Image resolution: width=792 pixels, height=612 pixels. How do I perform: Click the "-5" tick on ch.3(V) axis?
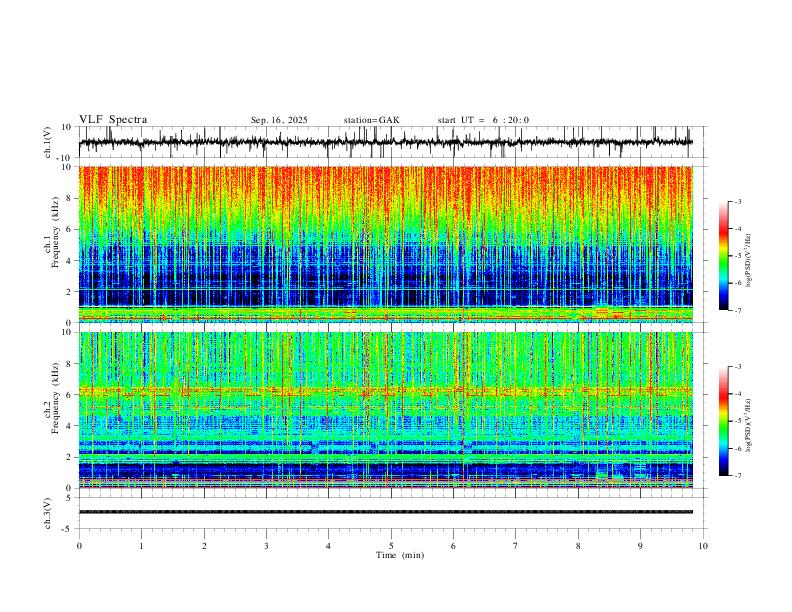(x=68, y=529)
